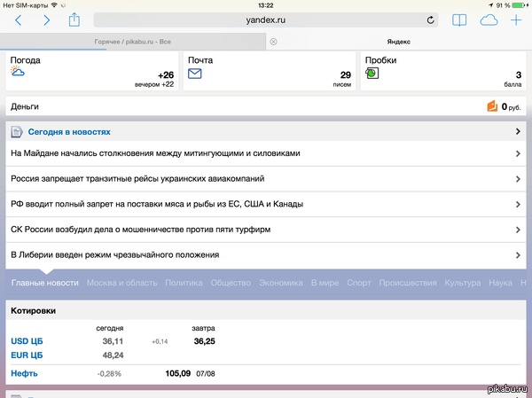Open a new tab with plus icon
The image size is (532, 398).
point(516,20)
